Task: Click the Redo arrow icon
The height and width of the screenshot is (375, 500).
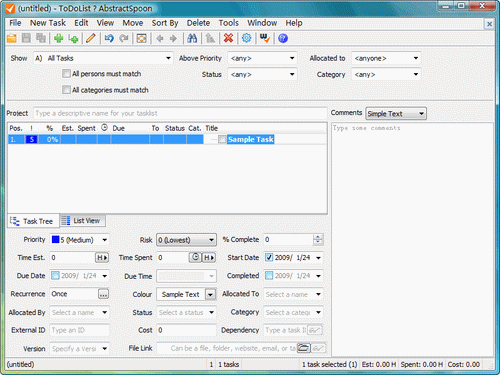Action: 124,38
